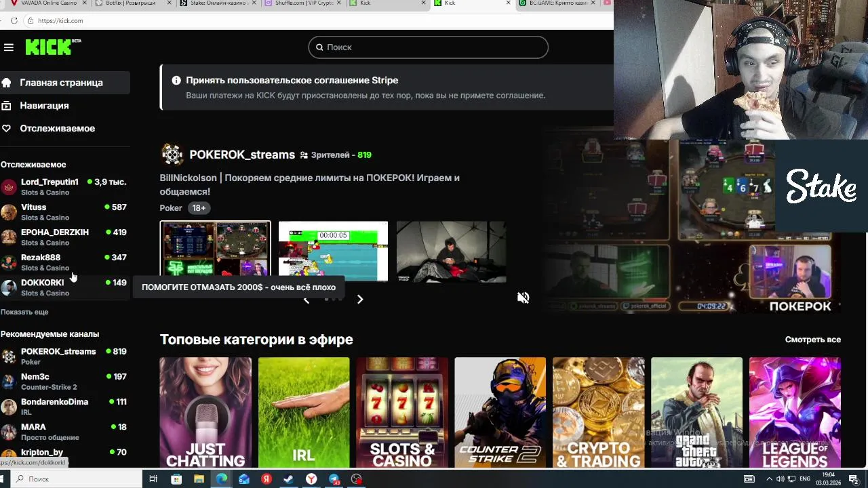This screenshot has width=868, height=488.
Task: Open the notification center icon
Action: coord(854,479)
